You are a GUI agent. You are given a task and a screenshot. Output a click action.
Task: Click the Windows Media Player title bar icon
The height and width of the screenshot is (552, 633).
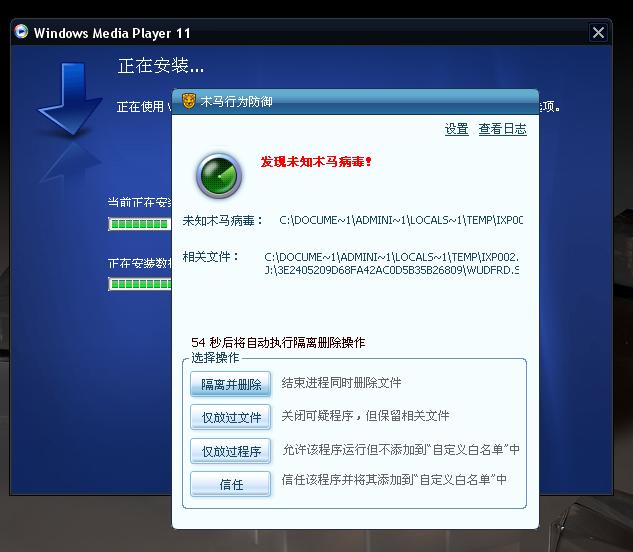tap(21, 31)
